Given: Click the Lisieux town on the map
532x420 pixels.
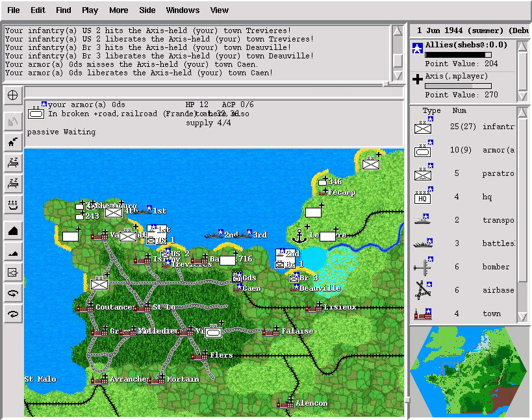Looking at the screenshot, I should click(x=314, y=307).
